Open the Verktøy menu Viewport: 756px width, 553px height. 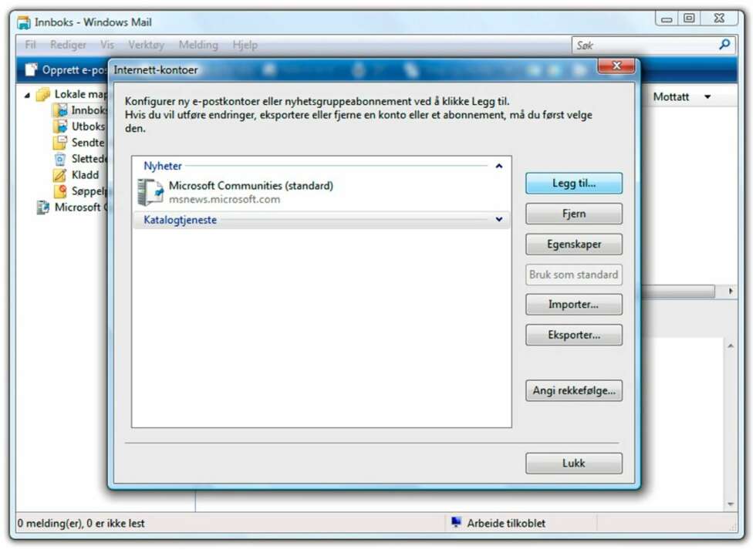pos(146,45)
